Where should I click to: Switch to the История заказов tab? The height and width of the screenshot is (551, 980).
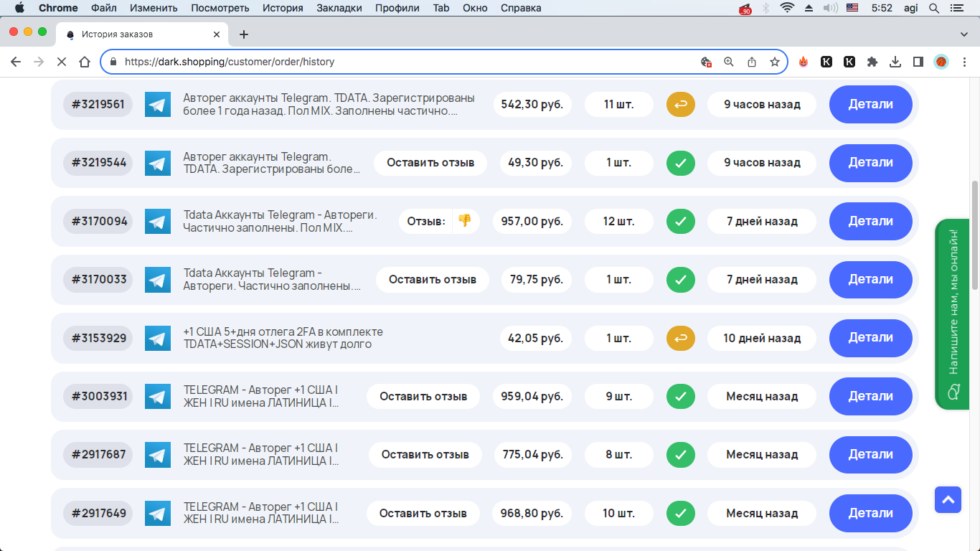pyautogui.click(x=143, y=34)
